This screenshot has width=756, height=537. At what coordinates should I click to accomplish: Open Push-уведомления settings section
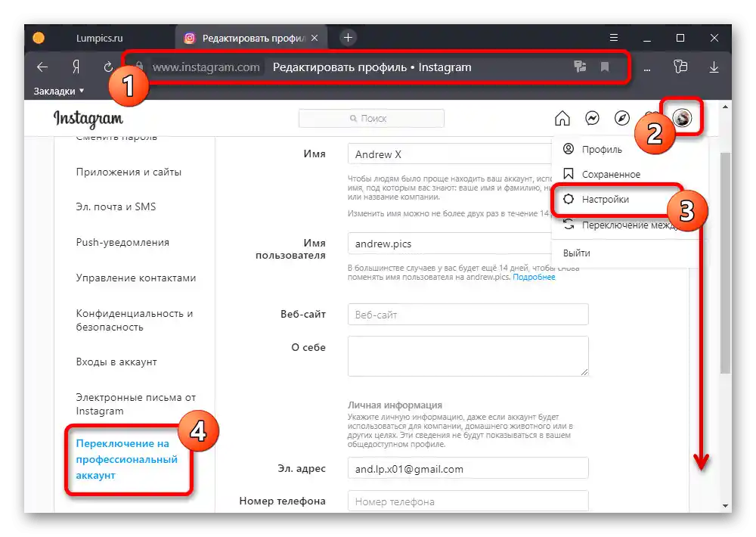click(122, 242)
